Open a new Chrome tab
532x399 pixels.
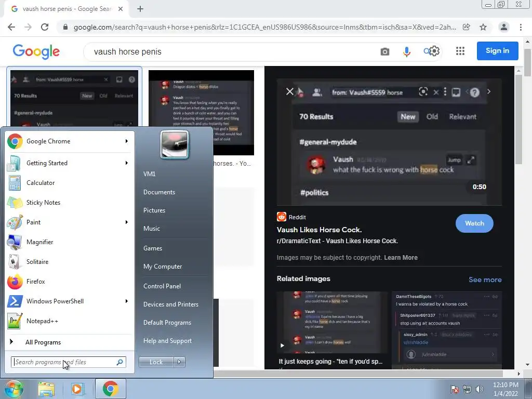pos(140,9)
